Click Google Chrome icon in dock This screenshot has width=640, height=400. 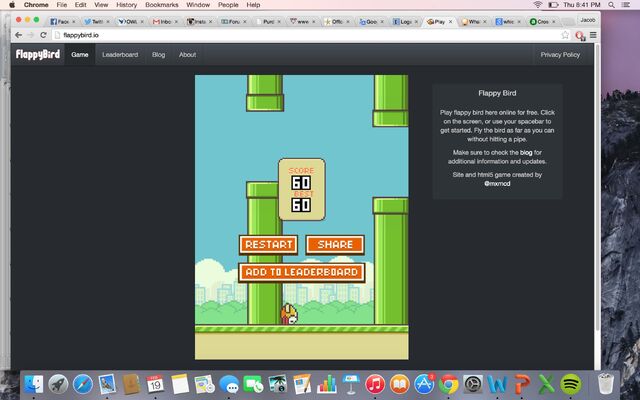click(449, 384)
